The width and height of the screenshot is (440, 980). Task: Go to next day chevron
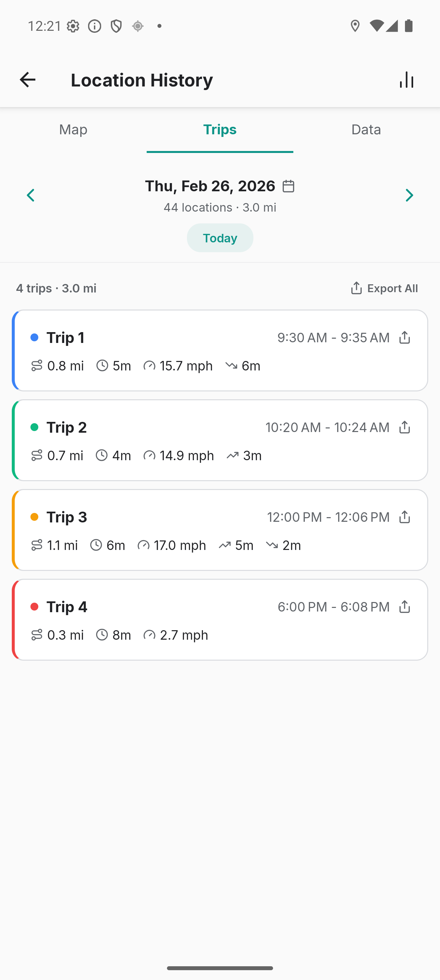409,196
